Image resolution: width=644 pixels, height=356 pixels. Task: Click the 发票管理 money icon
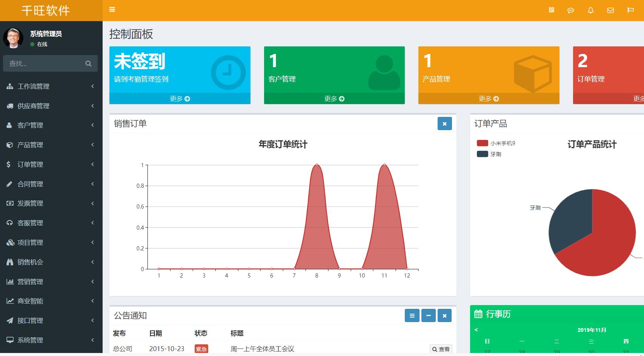click(10, 203)
